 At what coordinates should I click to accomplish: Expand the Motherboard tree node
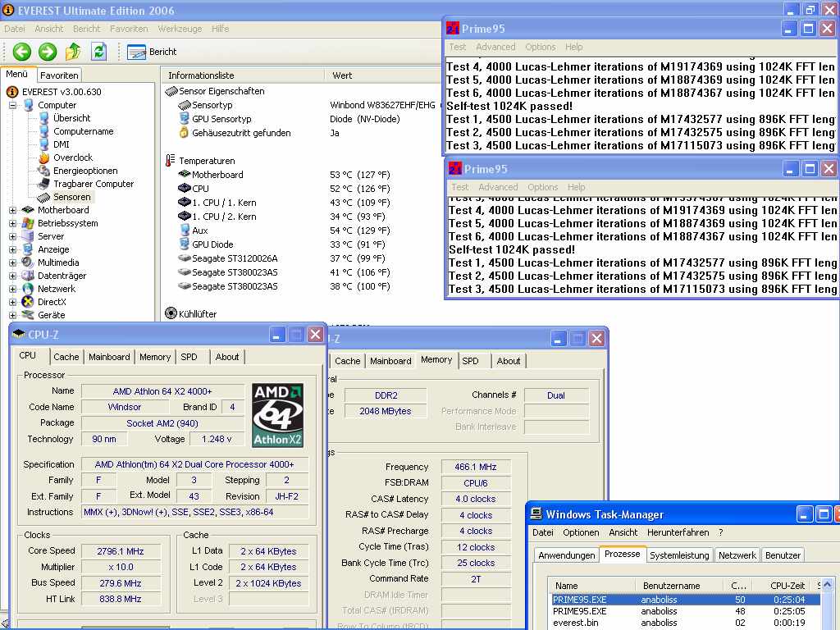pyautogui.click(x=12, y=210)
